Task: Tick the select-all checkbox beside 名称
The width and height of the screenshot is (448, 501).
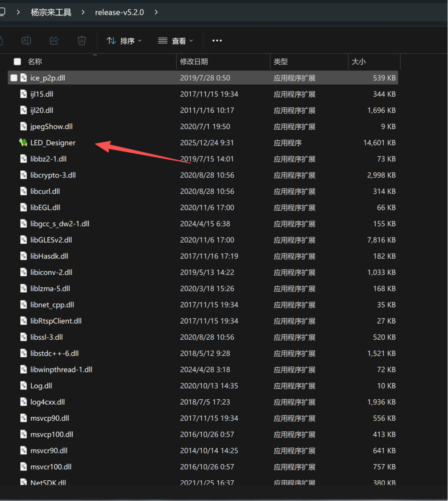Action: coord(17,62)
